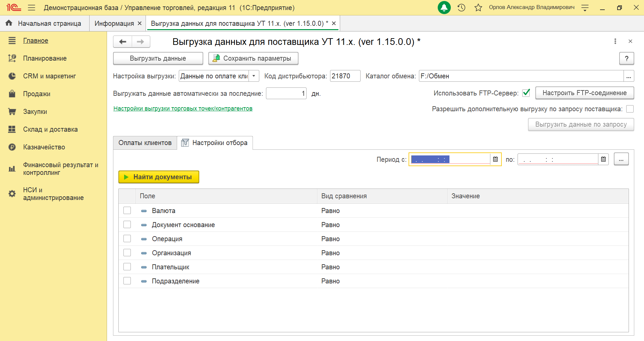Open Начальная страница tab
Viewport: 644px width, 341px height.
pyautogui.click(x=45, y=23)
